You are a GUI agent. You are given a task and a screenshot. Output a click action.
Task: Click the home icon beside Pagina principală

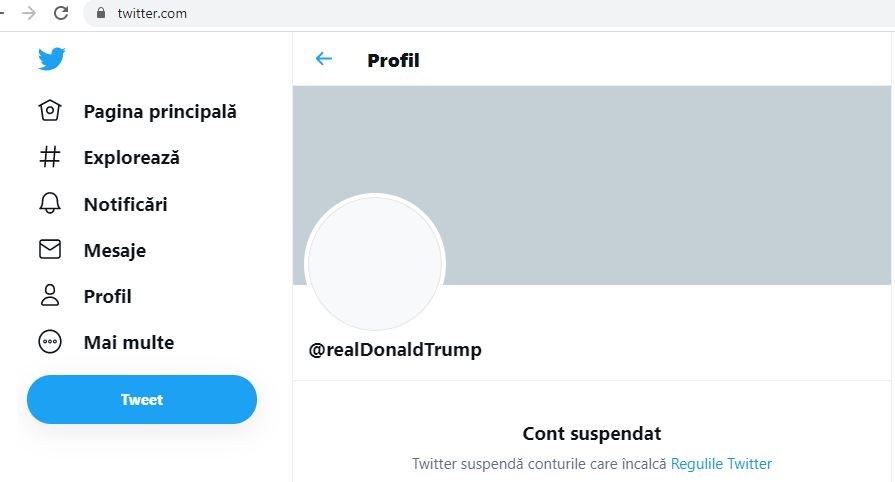50,111
